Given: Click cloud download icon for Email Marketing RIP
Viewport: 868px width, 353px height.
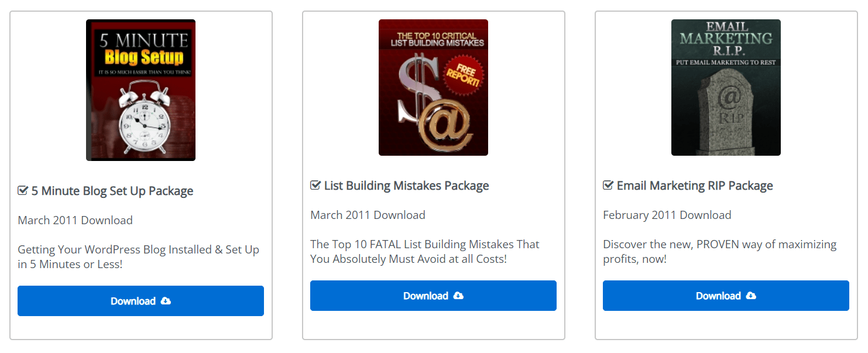Looking at the screenshot, I should point(751,296).
